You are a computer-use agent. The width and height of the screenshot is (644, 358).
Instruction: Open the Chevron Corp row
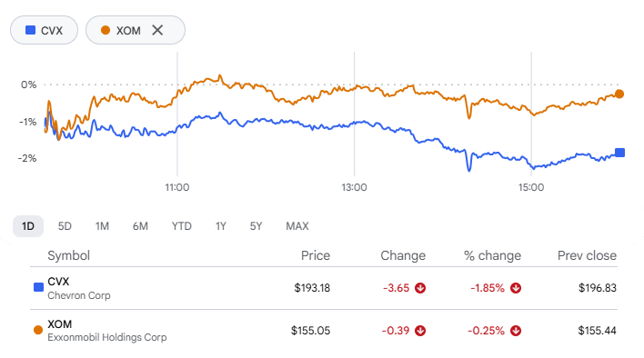(324, 288)
